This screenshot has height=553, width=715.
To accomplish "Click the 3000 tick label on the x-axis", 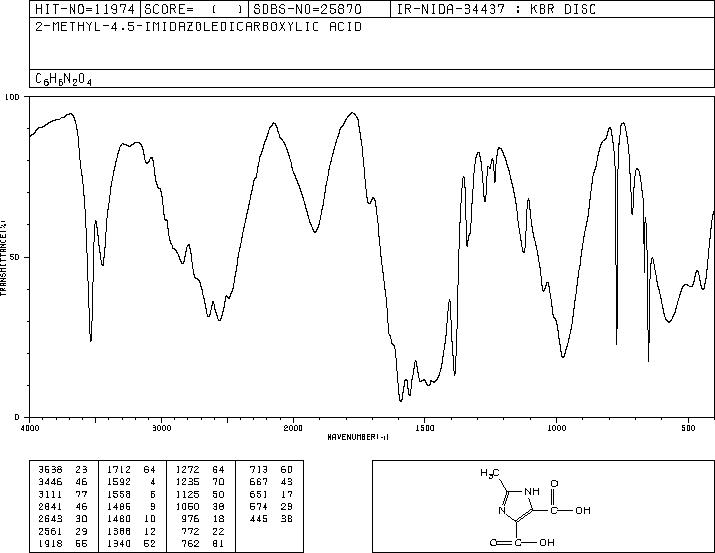I will [x=161, y=428].
